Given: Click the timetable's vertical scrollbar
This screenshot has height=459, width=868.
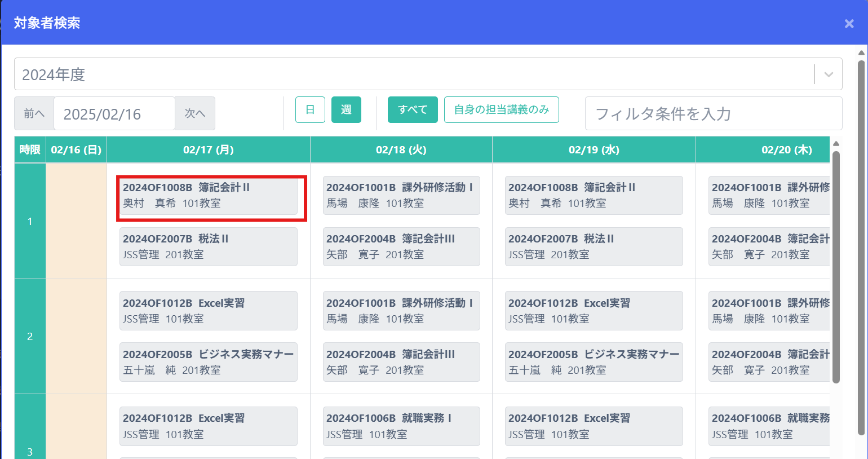Looking at the screenshot, I should [836, 265].
